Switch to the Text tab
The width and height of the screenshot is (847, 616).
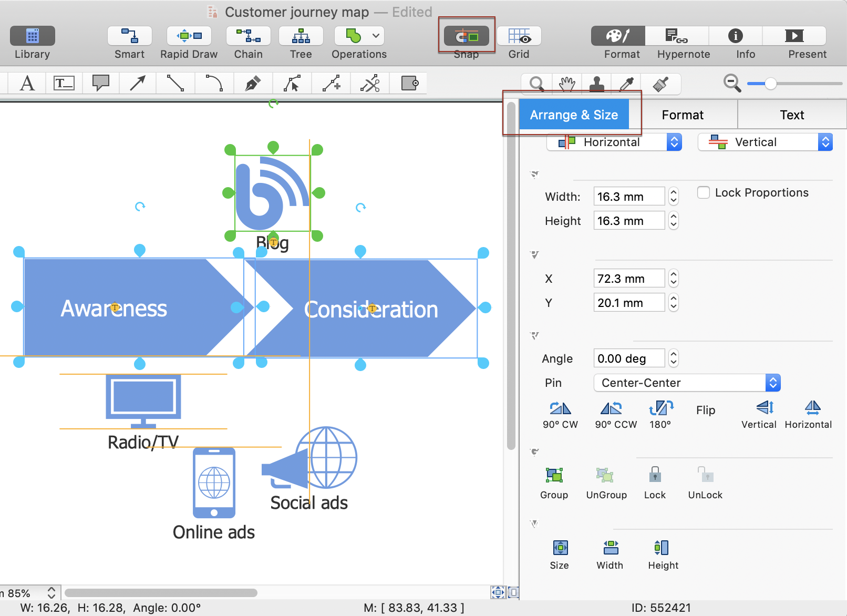pyautogui.click(x=791, y=115)
